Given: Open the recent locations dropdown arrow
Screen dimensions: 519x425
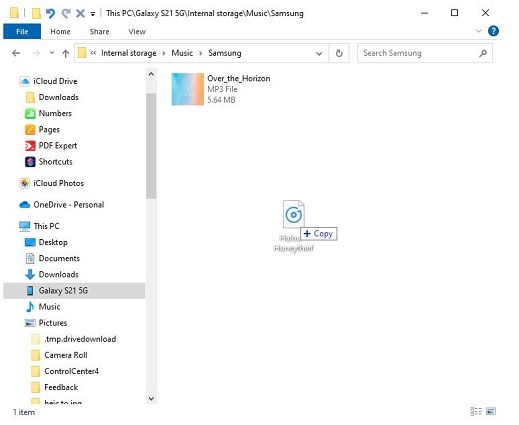Looking at the screenshot, I should [52, 53].
